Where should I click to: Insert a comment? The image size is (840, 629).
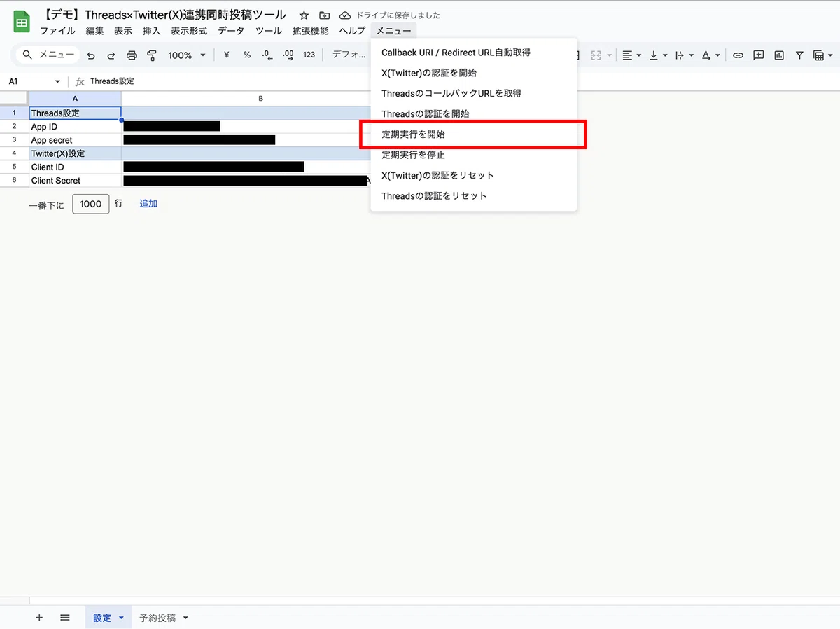tap(758, 55)
